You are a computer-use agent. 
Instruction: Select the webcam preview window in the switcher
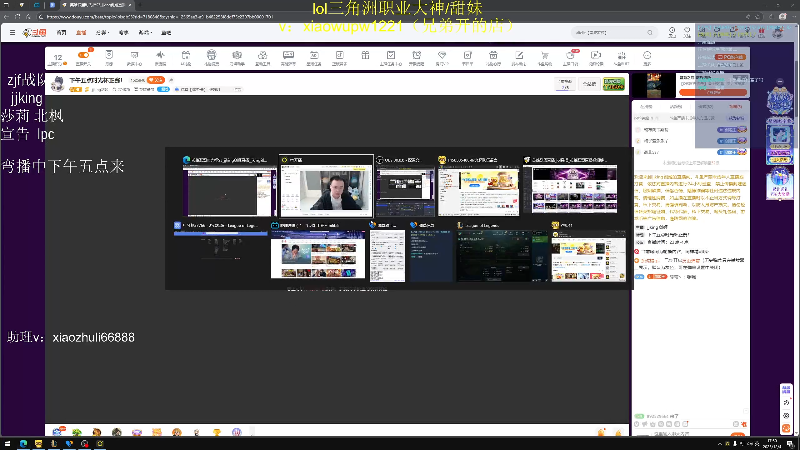click(327, 187)
